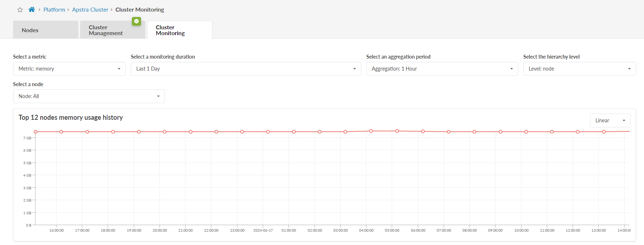Click the chart data point at 05:00:00
This screenshot has height=245, width=644.
[397, 131]
